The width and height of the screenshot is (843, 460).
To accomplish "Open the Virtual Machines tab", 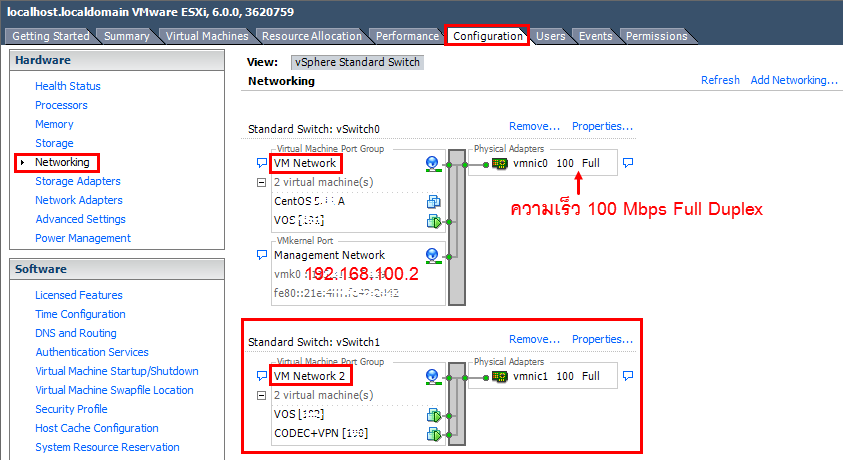I will click(x=207, y=36).
